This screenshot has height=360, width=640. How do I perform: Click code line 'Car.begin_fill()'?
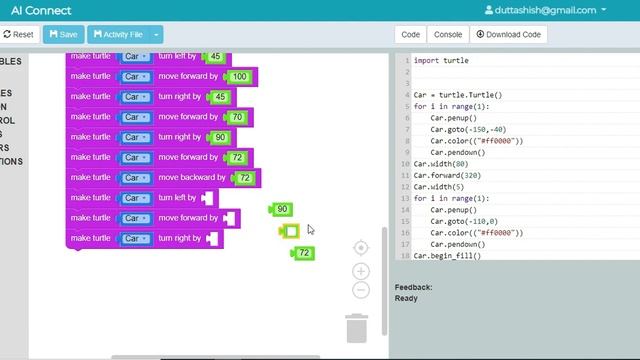click(x=447, y=256)
